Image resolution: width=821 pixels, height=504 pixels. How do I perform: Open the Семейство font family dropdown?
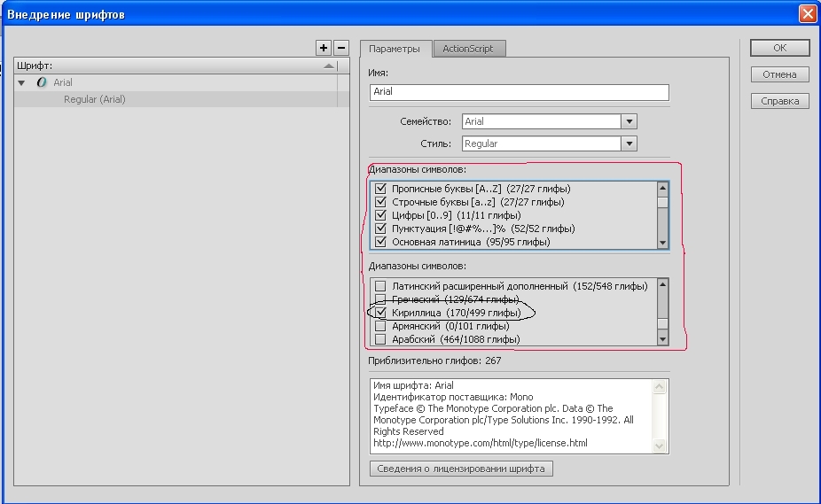(629, 121)
